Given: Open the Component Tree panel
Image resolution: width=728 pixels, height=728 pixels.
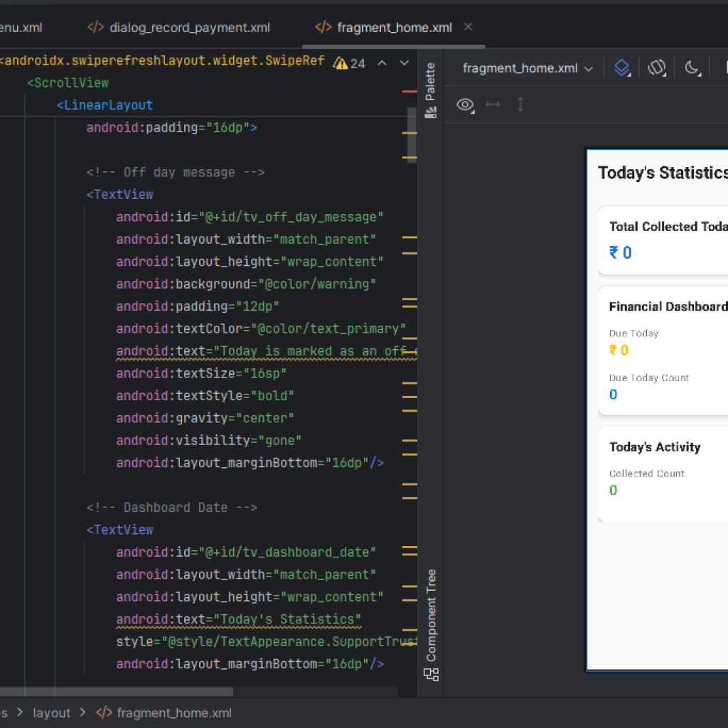Looking at the screenshot, I should (x=431, y=625).
